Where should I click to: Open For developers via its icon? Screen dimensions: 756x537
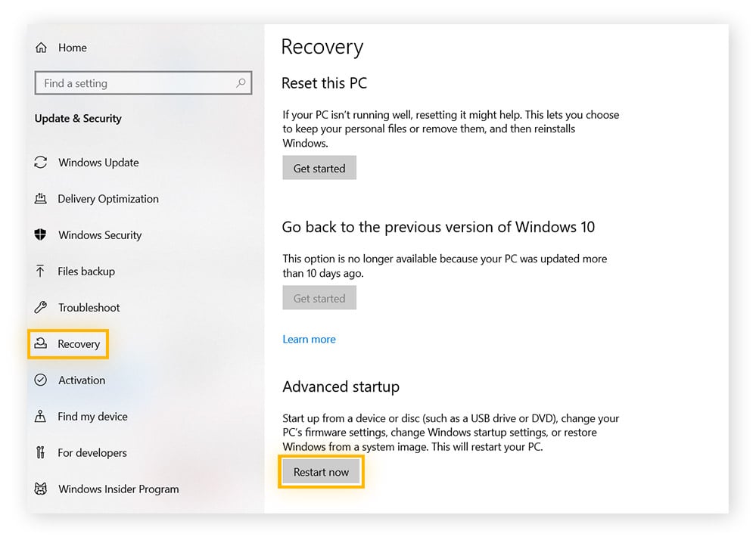[x=41, y=453]
